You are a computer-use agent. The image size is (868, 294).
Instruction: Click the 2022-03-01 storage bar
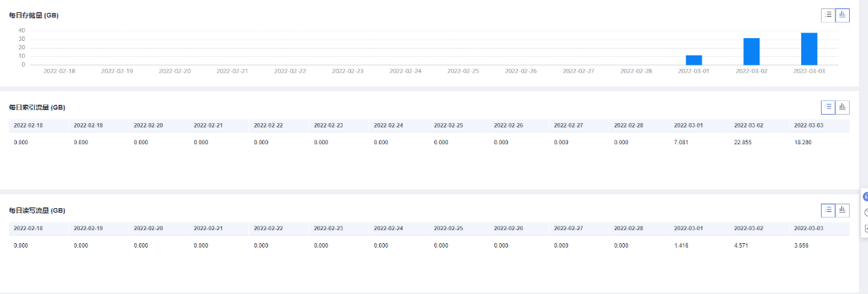[693, 60]
